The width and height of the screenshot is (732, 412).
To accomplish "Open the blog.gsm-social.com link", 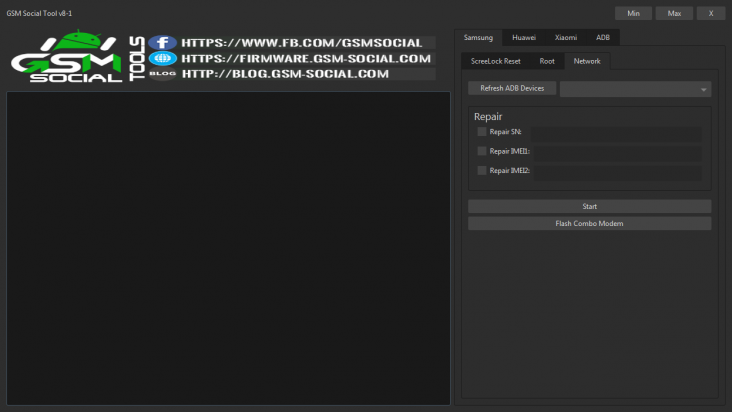I will pos(285,74).
